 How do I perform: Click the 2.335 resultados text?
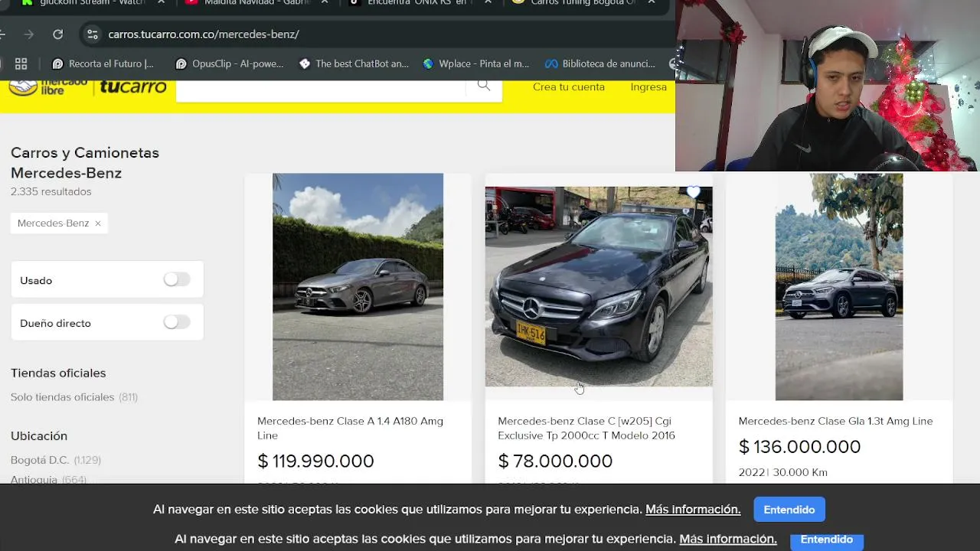coord(51,191)
